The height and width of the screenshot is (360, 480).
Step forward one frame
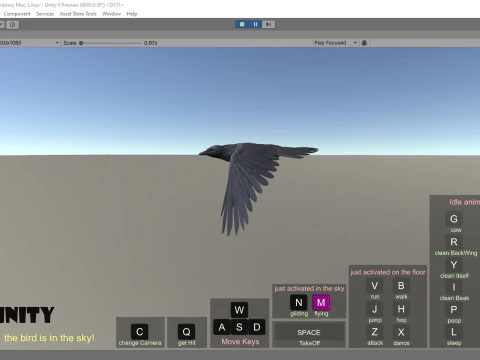(x=268, y=24)
